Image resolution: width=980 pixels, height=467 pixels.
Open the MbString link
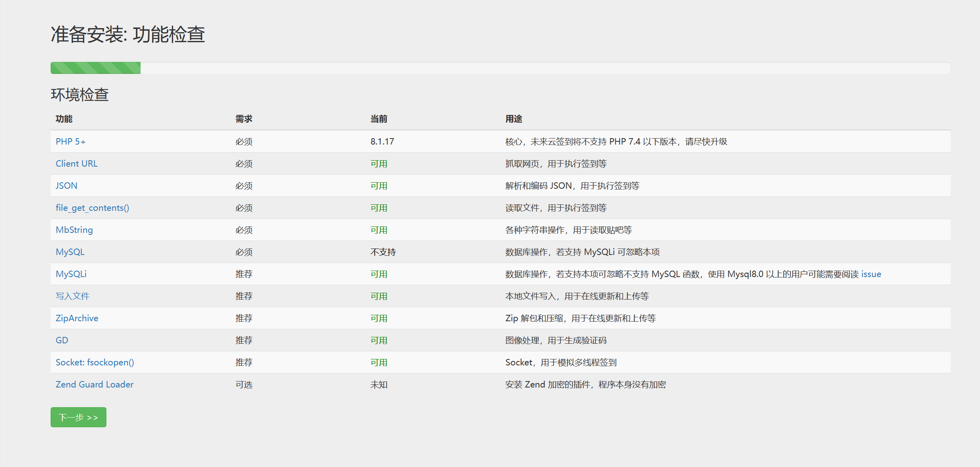[74, 230]
